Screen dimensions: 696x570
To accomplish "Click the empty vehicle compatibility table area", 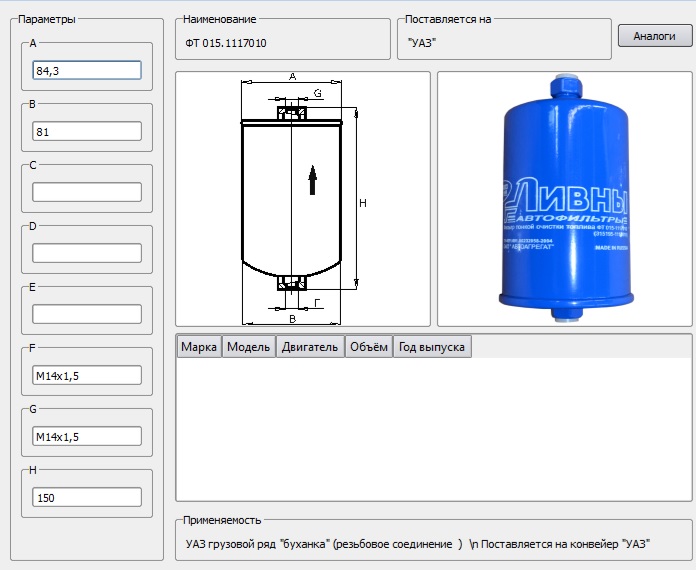I will coord(433,428).
